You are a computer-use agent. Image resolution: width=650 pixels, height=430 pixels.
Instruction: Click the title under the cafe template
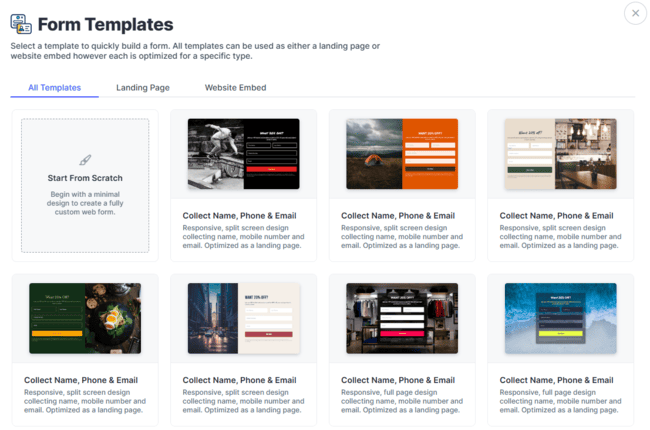(556, 216)
